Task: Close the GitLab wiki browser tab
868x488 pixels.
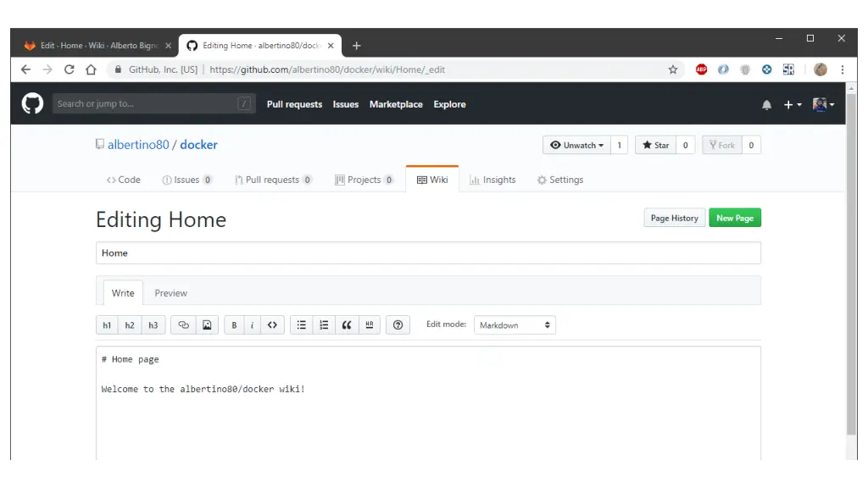Action: coord(169,46)
